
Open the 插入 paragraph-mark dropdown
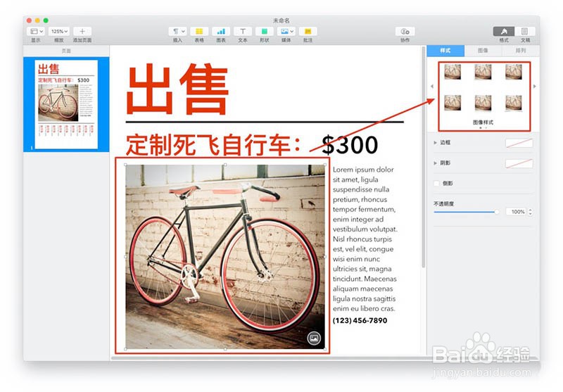[178, 31]
